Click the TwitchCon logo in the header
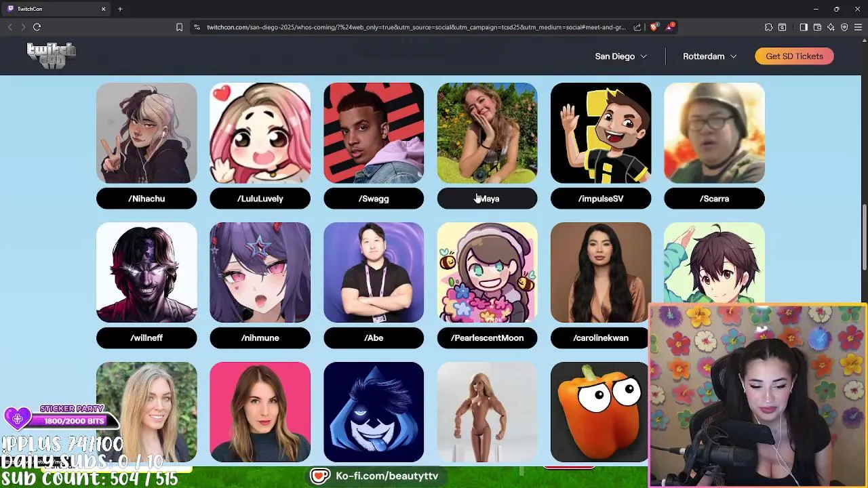The image size is (868, 488). click(x=52, y=56)
